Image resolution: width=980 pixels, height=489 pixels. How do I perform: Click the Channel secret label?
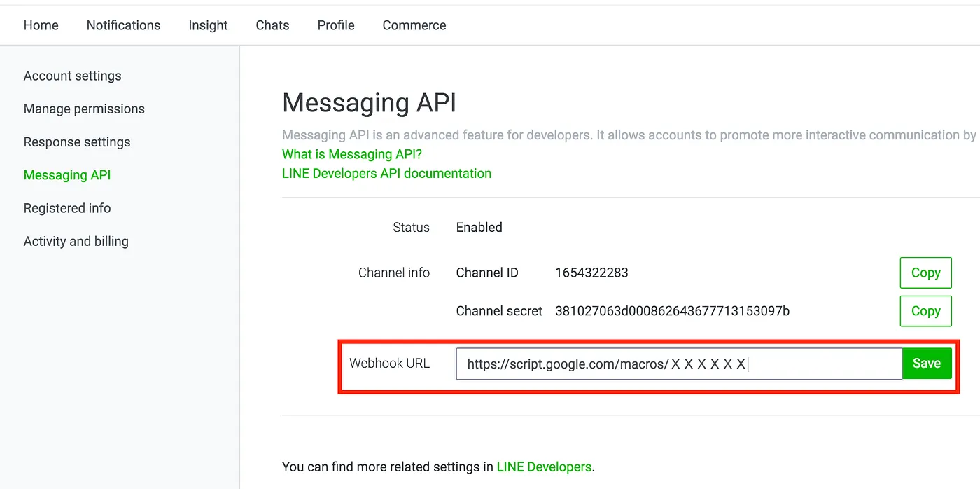(x=499, y=311)
